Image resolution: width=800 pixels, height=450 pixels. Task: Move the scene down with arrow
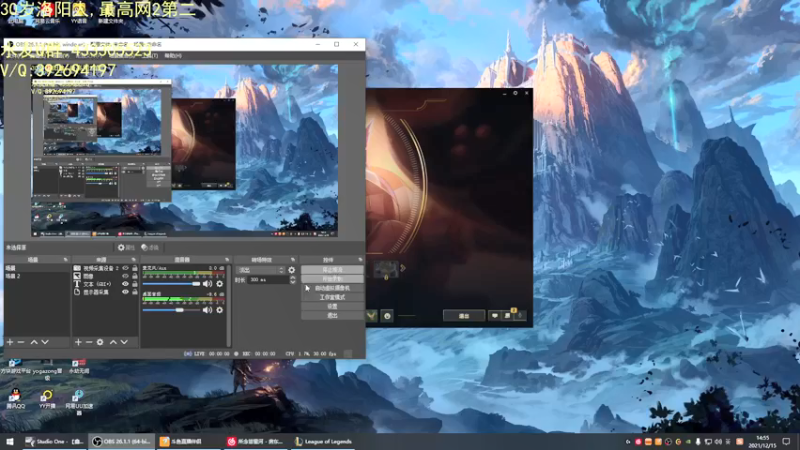tap(45, 342)
